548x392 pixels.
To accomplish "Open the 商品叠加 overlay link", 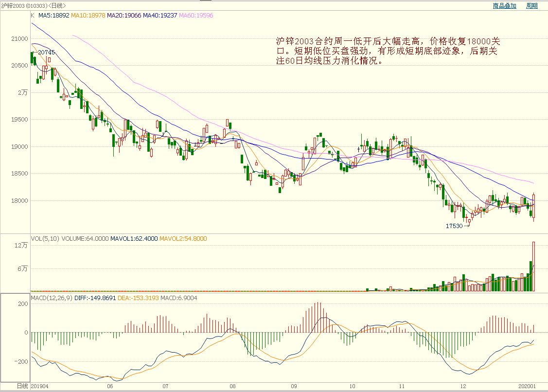I will [x=504, y=6].
